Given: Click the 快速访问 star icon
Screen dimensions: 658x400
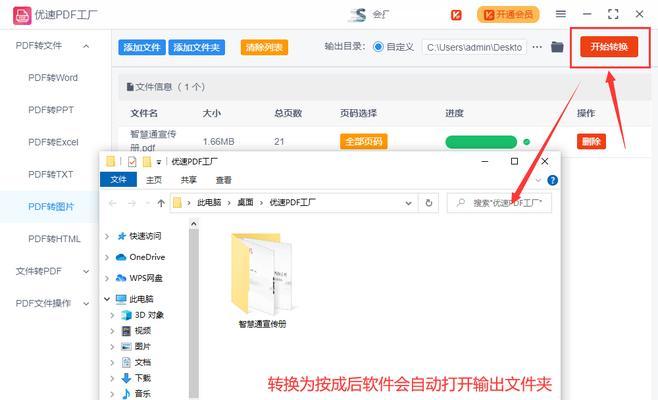Looking at the screenshot, I should 122,236.
